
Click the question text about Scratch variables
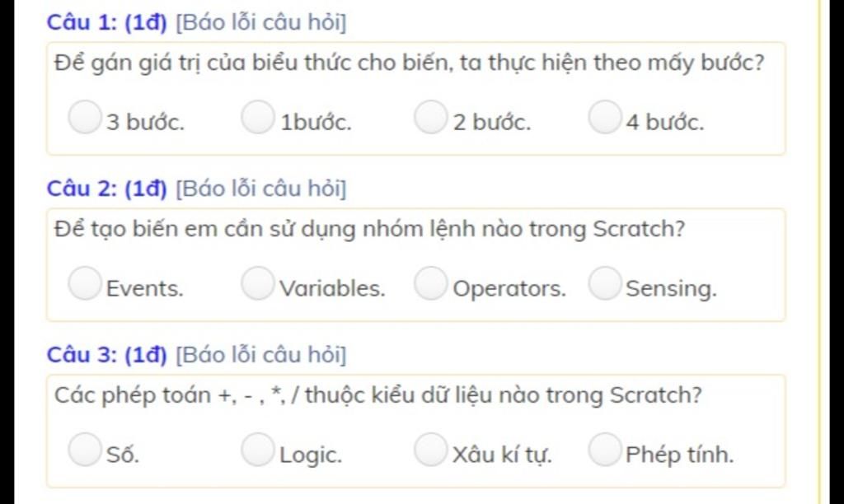[x=370, y=230]
